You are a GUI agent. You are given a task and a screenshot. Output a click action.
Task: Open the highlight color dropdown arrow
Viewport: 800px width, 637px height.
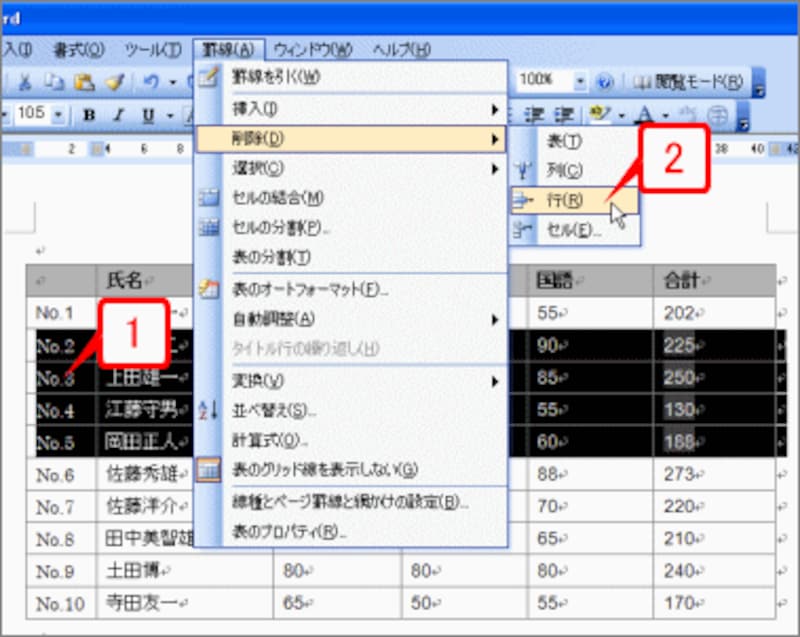pos(621,116)
